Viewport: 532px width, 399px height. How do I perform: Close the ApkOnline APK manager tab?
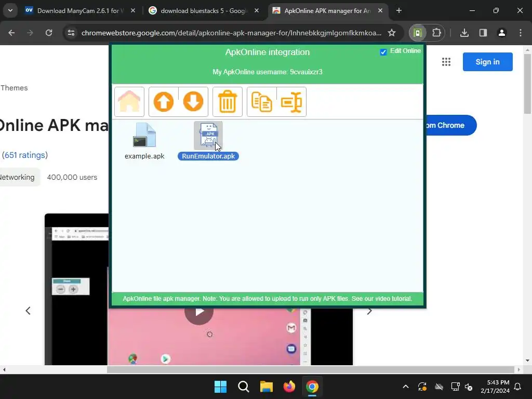pyautogui.click(x=380, y=11)
